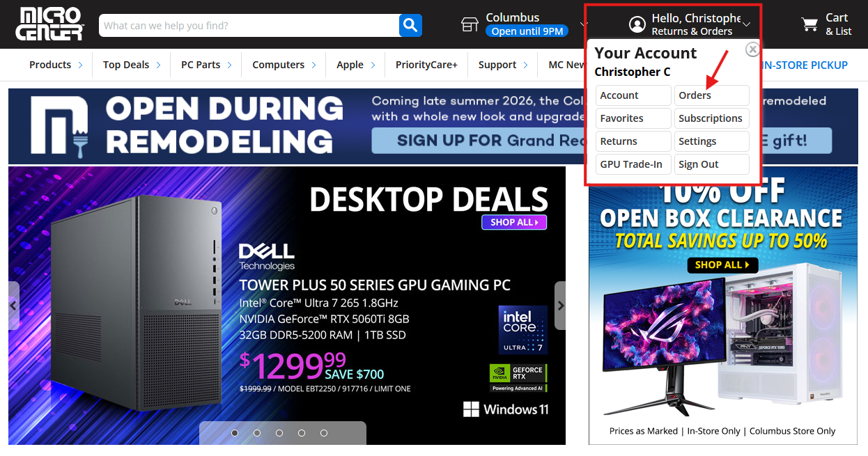868x456 pixels.
Task: Select the third carousel dot indicator
Action: (279, 433)
